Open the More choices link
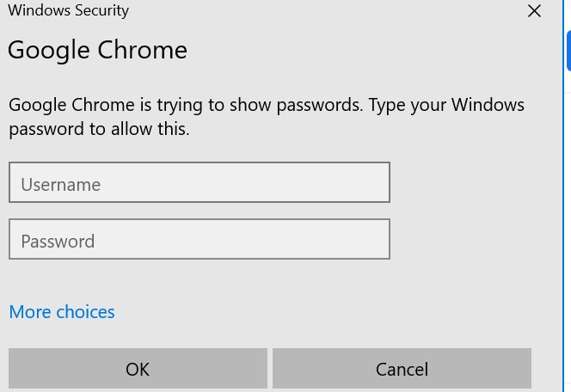 coord(62,312)
